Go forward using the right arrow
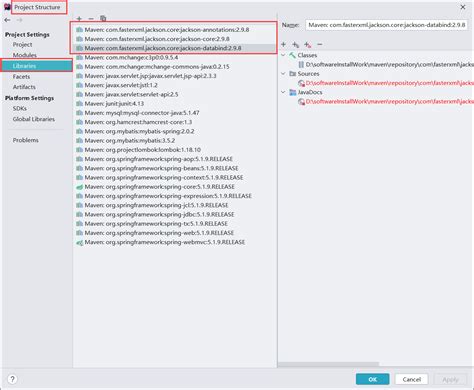Screen dimensions: 474x390 (x=19, y=20)
